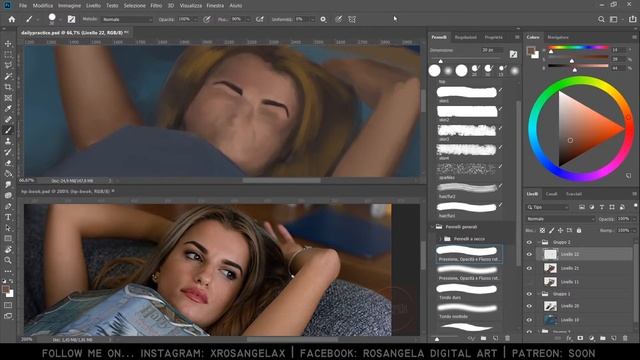Click the brush Dimensione size slider
This screenshot has height=360, width=640.
point(467,58)
